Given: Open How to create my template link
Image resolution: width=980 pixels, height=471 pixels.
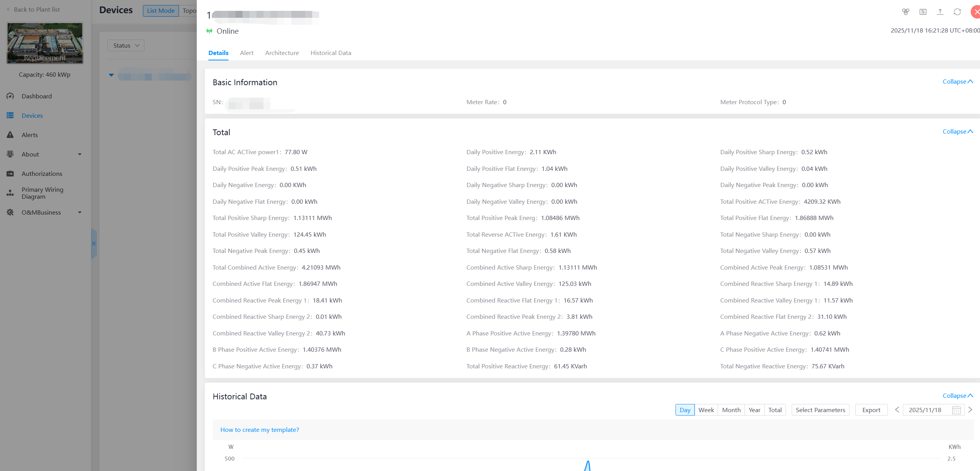Looking at the screenshot, I should pyautogui.click(x=260, y=430).
